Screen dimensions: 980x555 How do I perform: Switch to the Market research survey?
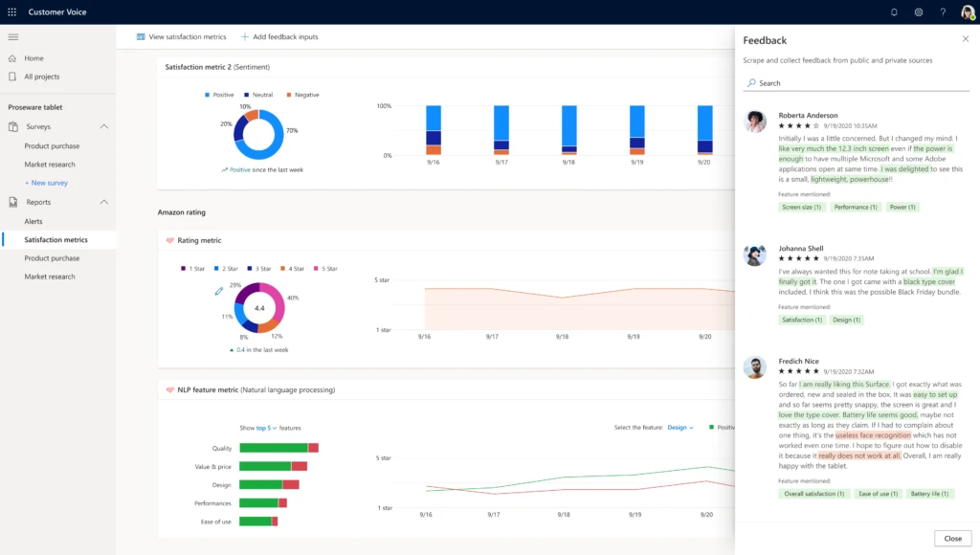click(x=52, y=164)
